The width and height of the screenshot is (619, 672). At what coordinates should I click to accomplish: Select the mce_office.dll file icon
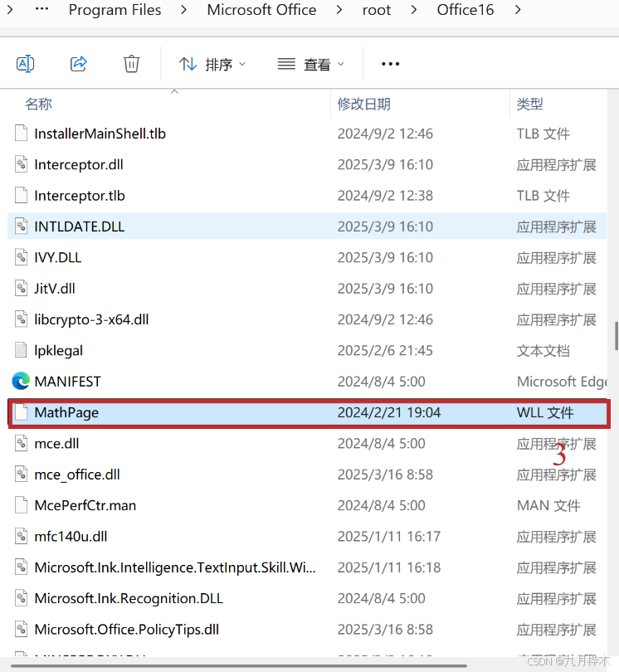click(x=21, y=475)
